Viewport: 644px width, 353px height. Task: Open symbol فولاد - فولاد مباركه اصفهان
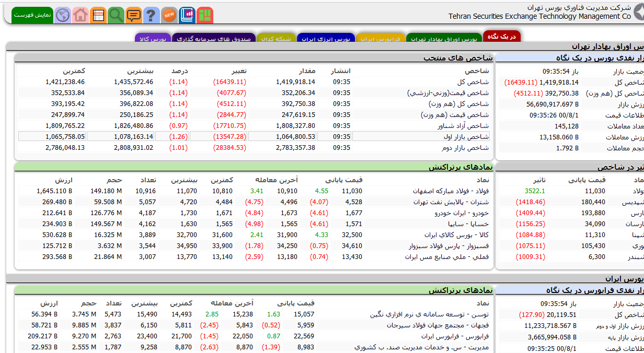click(451, 191)
